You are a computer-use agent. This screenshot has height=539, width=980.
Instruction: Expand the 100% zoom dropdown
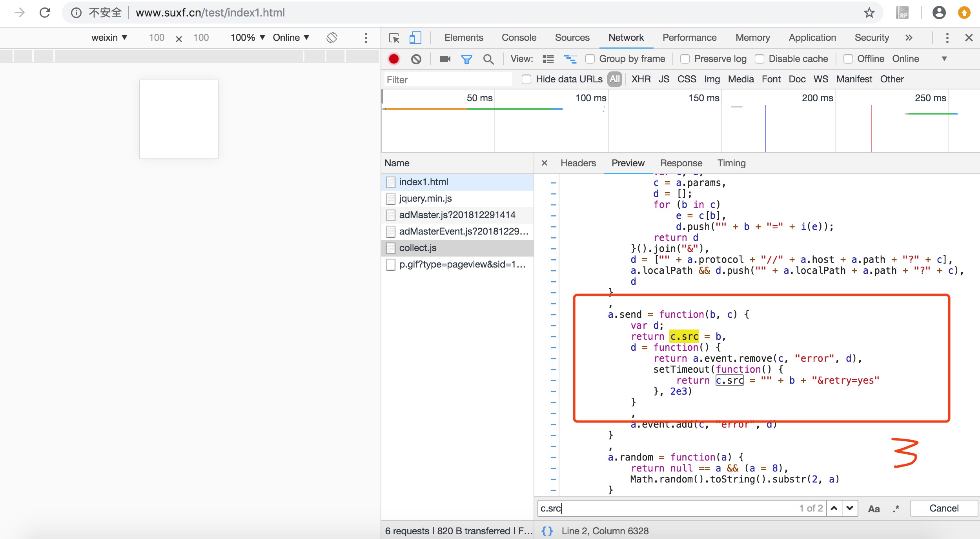248,38
